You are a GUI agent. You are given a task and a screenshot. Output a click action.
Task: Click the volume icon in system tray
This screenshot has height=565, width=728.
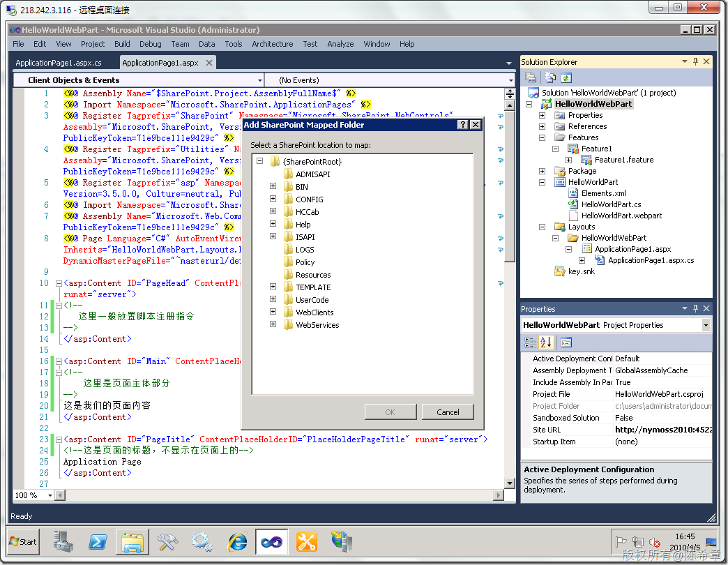click(654, 542)
